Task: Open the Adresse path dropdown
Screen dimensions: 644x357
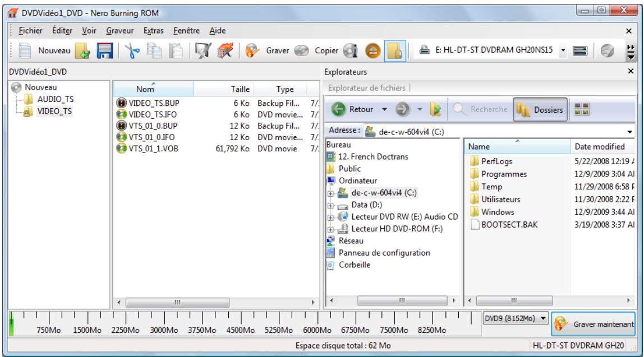Action: point(629,132)
